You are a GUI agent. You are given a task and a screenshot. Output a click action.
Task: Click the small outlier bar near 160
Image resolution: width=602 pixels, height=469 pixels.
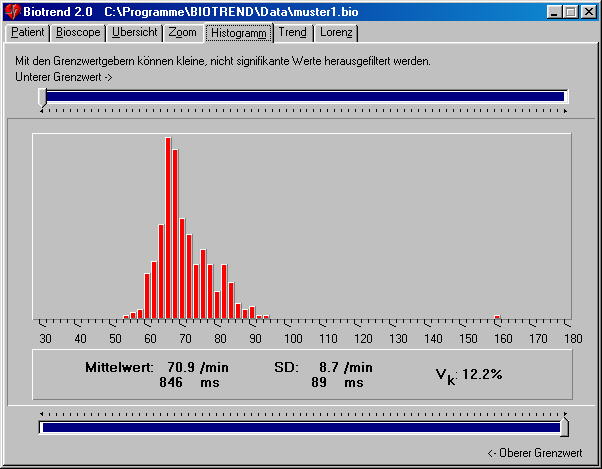pyautogui.click(x=497, y=317)
